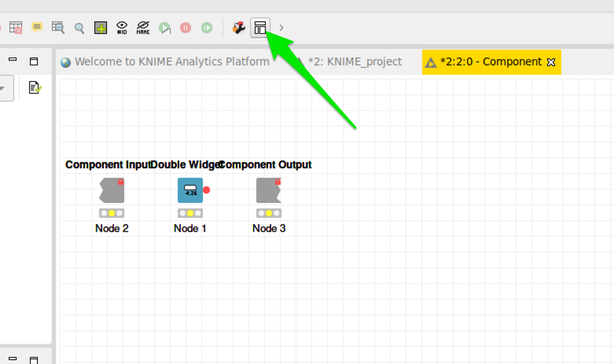Click the status light under Component Output

pos(269,213)
